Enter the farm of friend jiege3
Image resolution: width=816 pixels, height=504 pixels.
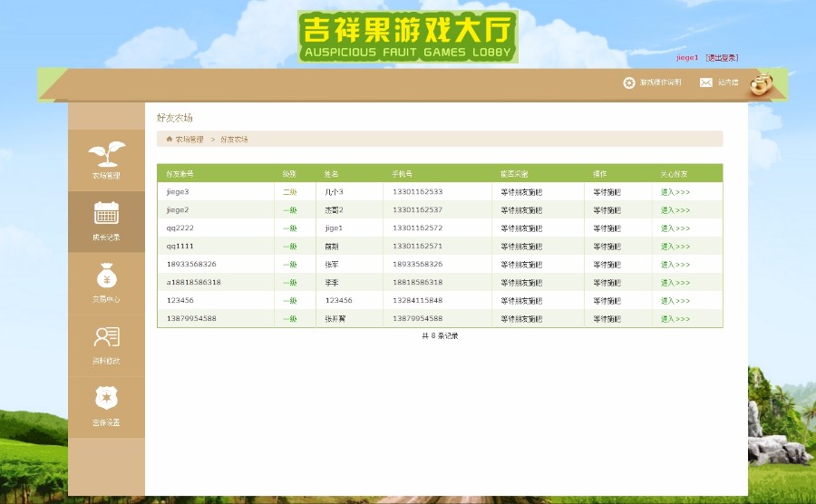tap(675, 192)
